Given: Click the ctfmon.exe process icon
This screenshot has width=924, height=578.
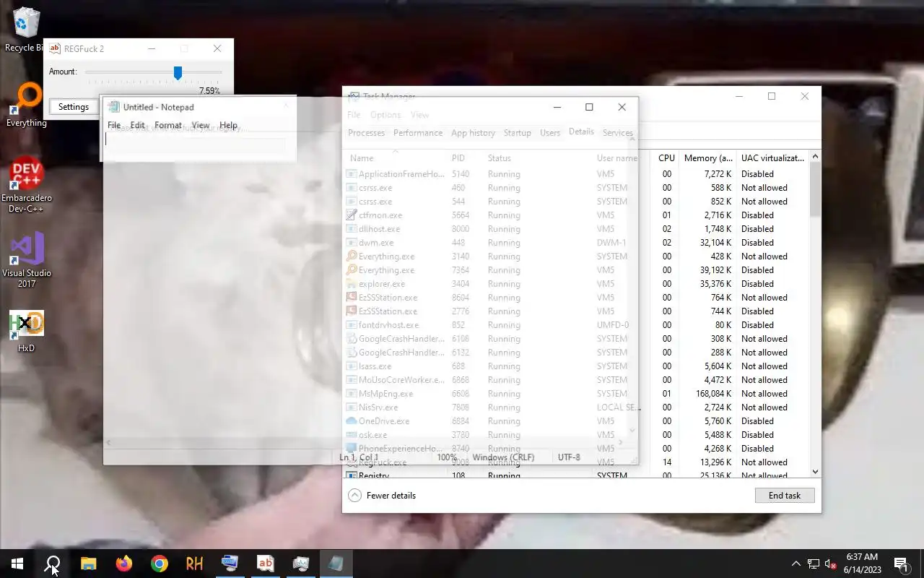Looking at the screenshot, I should (x=352, y=215).
